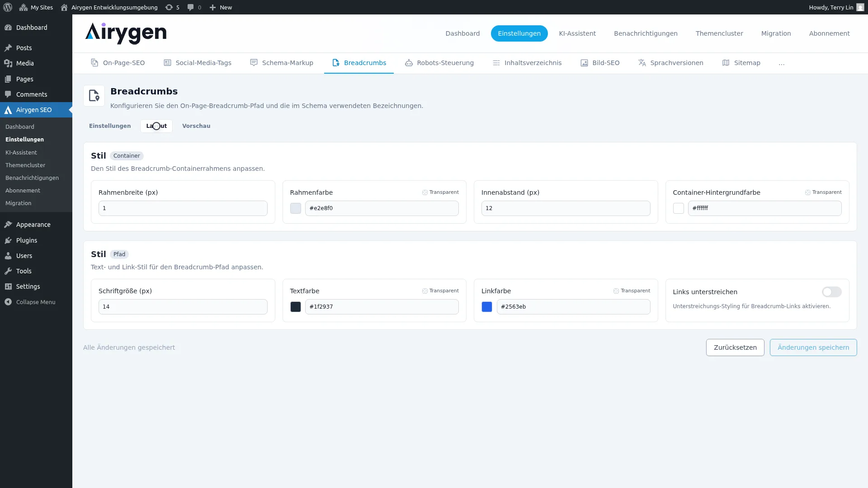Visit Airygen Entwicklungsumgebung site link
Image resolution: width=868 pixels, height=488 pixels.
pos(109,7)
